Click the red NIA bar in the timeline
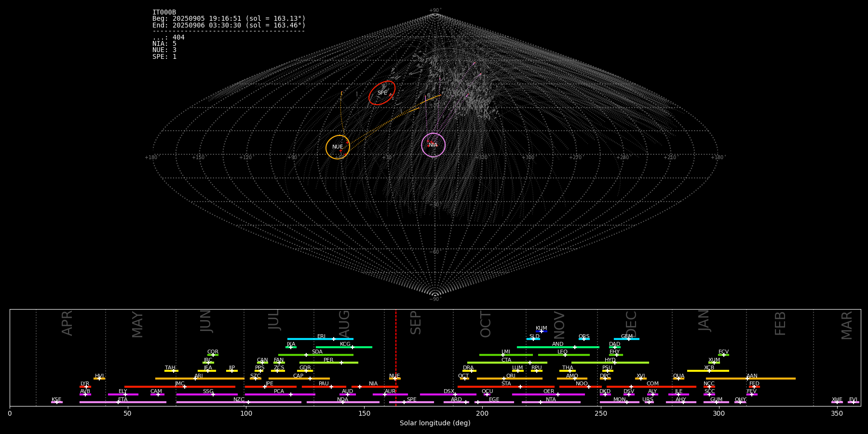Image resolution: width=868 pixels, height=434 pixels. 375,387
